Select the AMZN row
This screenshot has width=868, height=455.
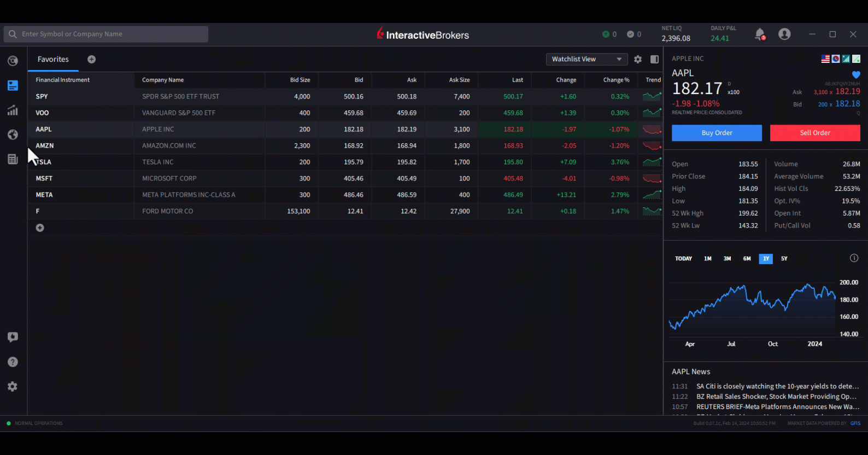(345, 145)
